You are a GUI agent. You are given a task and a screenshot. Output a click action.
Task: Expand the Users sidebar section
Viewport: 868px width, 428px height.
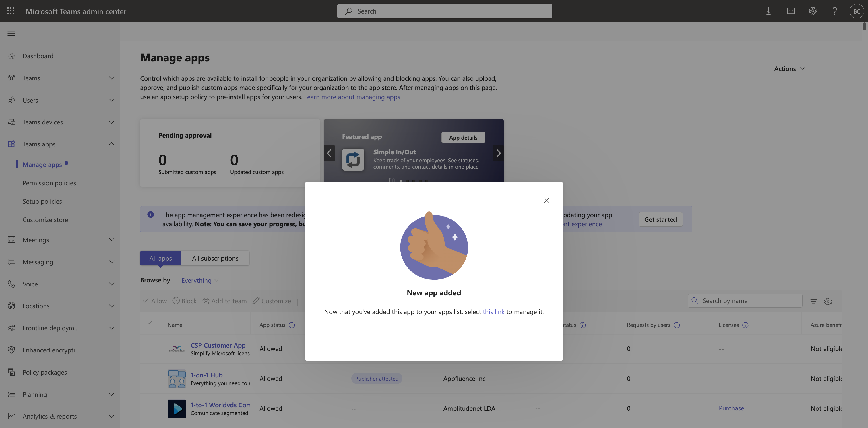[112, 100]
